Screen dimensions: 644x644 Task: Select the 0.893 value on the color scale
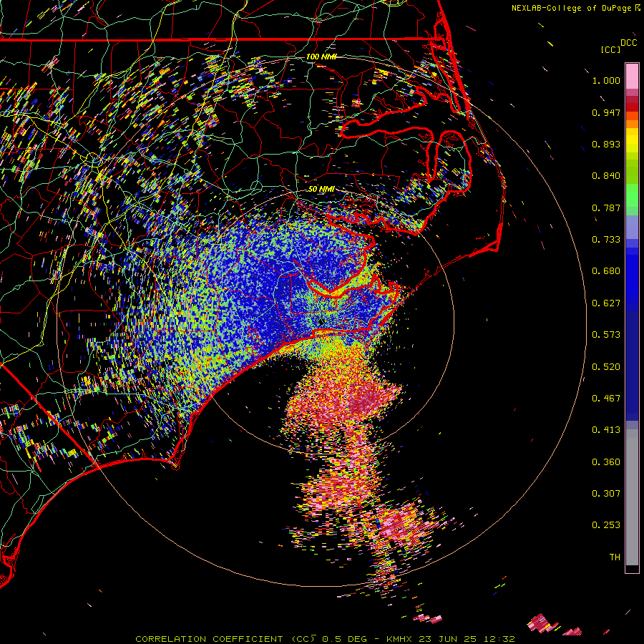pos(606,144)
